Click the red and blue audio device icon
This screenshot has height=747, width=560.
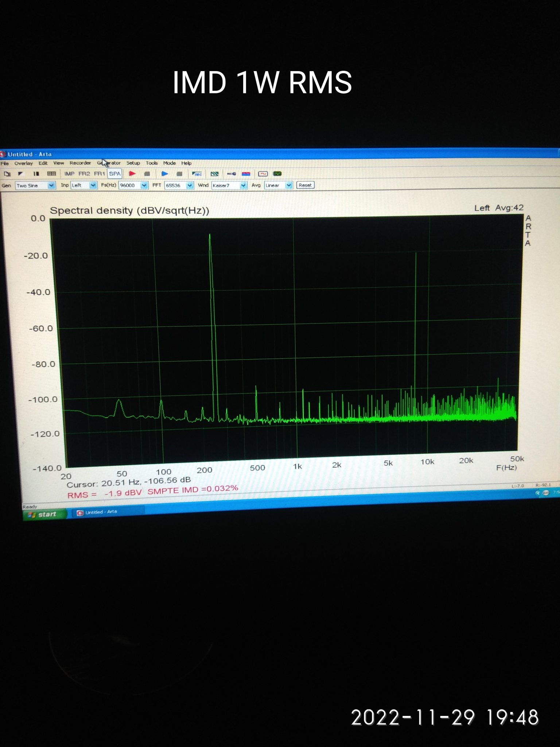(246, 174)
